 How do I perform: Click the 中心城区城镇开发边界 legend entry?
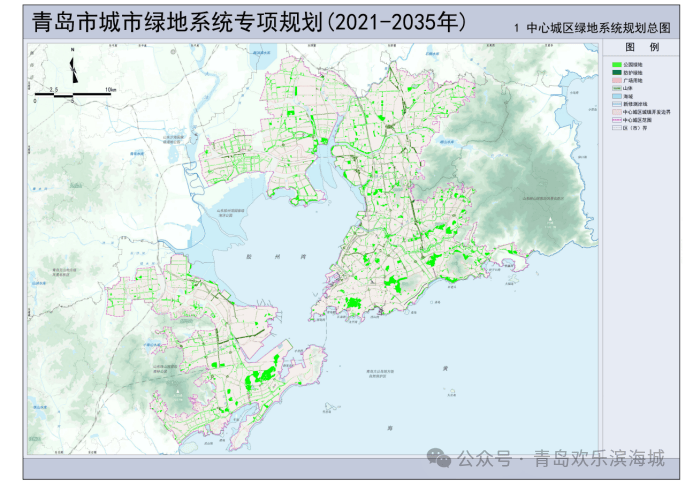tap(638, 112)
